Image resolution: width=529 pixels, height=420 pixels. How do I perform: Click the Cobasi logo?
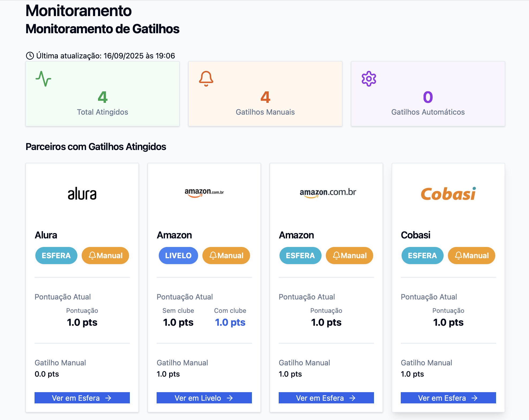click(448, 194)
